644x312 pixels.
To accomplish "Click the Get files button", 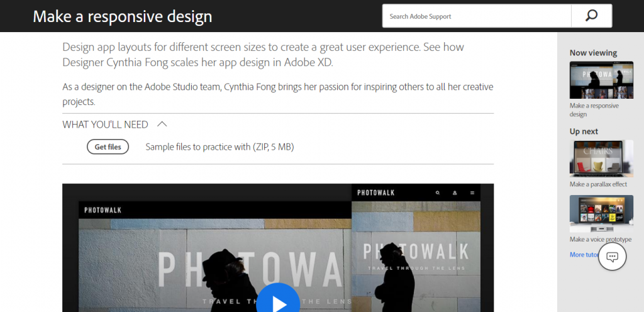I will [x=108, y=147].
